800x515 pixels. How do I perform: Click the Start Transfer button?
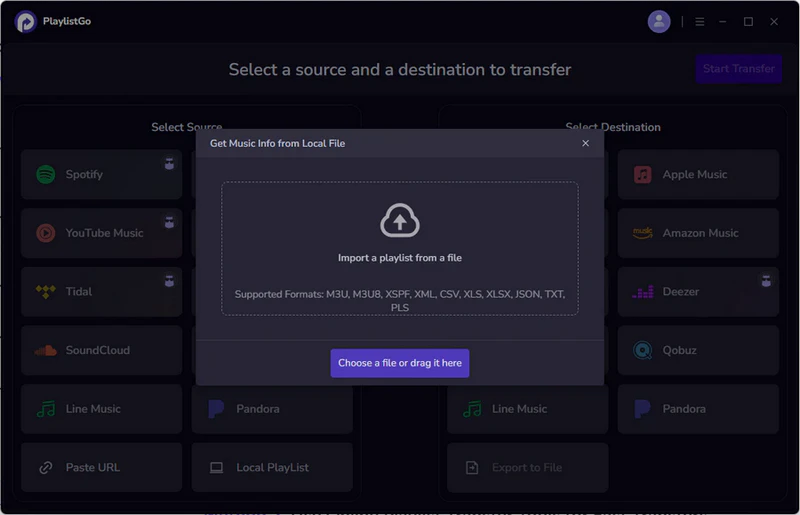(x=738, y=68)
